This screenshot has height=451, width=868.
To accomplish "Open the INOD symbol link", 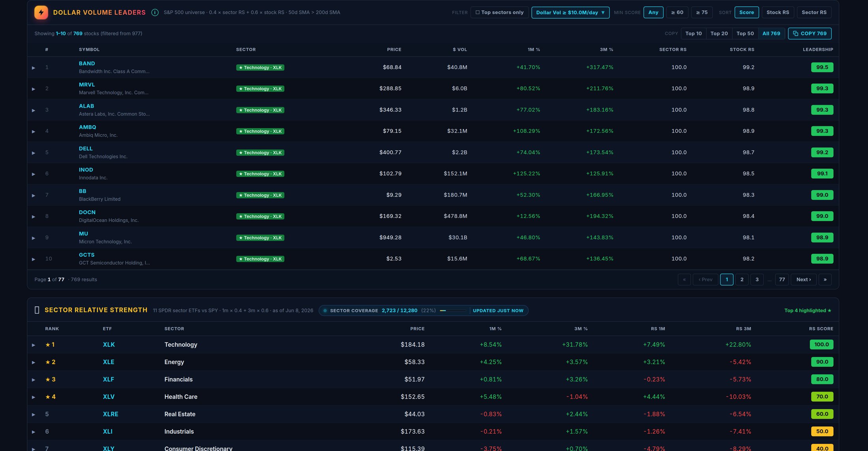I will click(86, 170).
